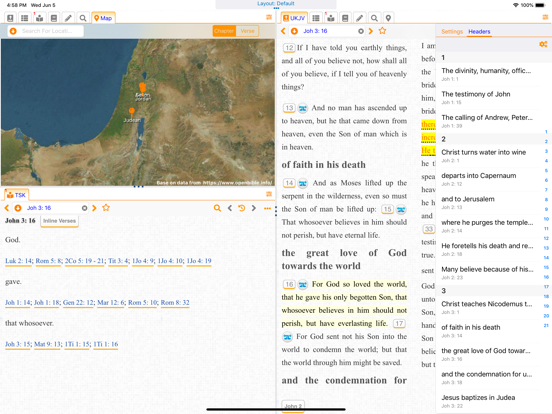
Task: Switch map mode to Verse
Action: (247, 31)
